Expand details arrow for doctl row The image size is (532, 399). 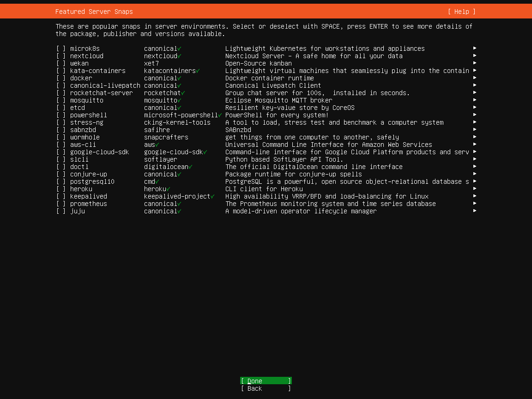tap(475, 166)
